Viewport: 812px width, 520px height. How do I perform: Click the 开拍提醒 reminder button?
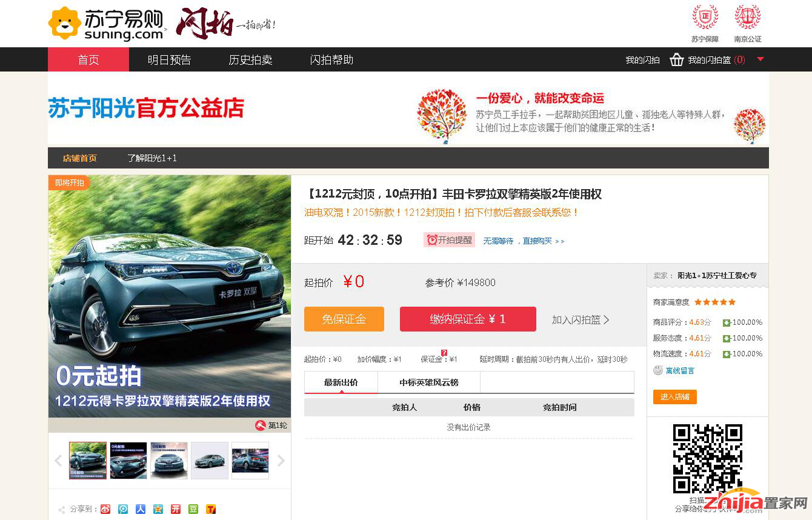click(x=449, y=240)
